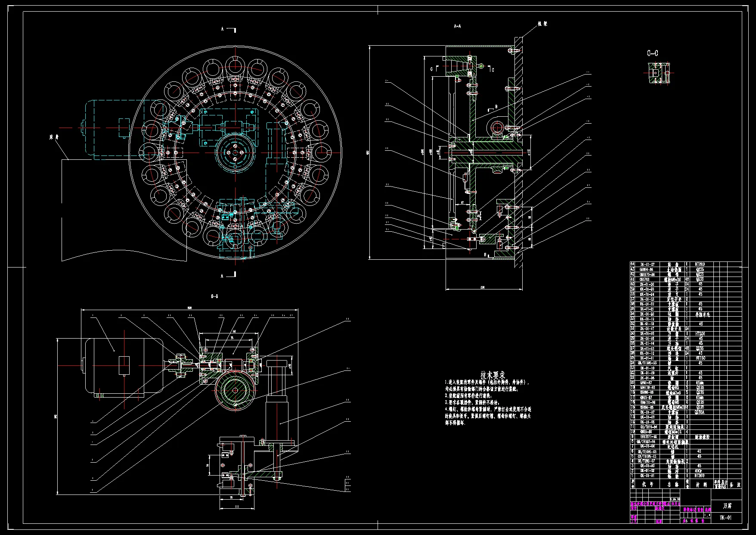Viewport: 756px width, 535px height.
Task: Select part code DK-01-23 in parts list
Action: pyautogui.click(x=648, y=299)
